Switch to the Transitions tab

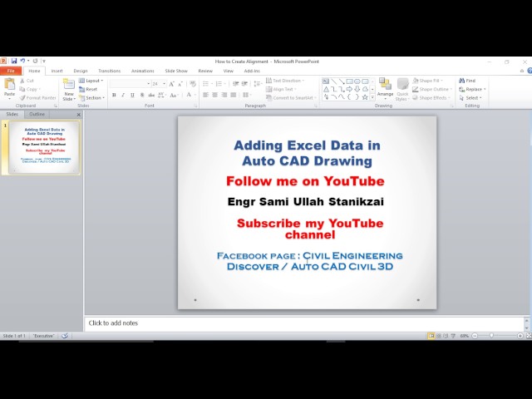pos(109,71)
